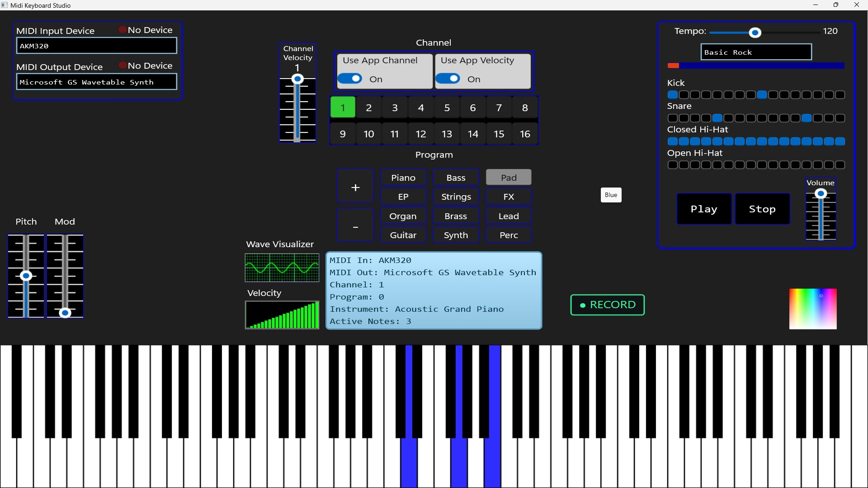Click the Brass program category
Image resolution: width=868 pixels, height=488 pixels.
(x=456, y=216)
